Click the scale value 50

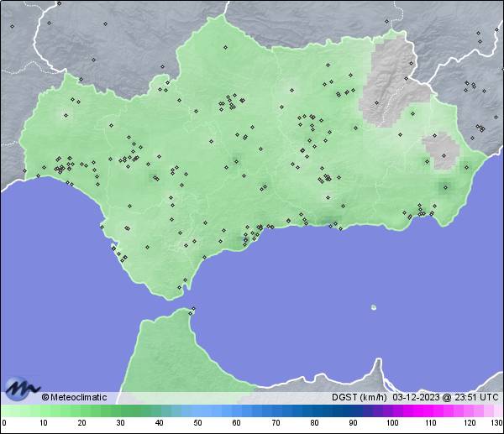pos(197,423)
